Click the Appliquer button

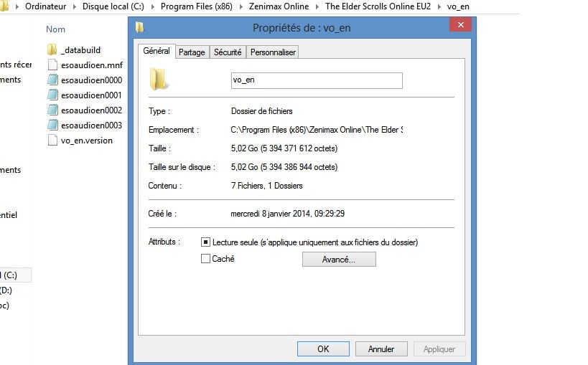coord(439,349)
